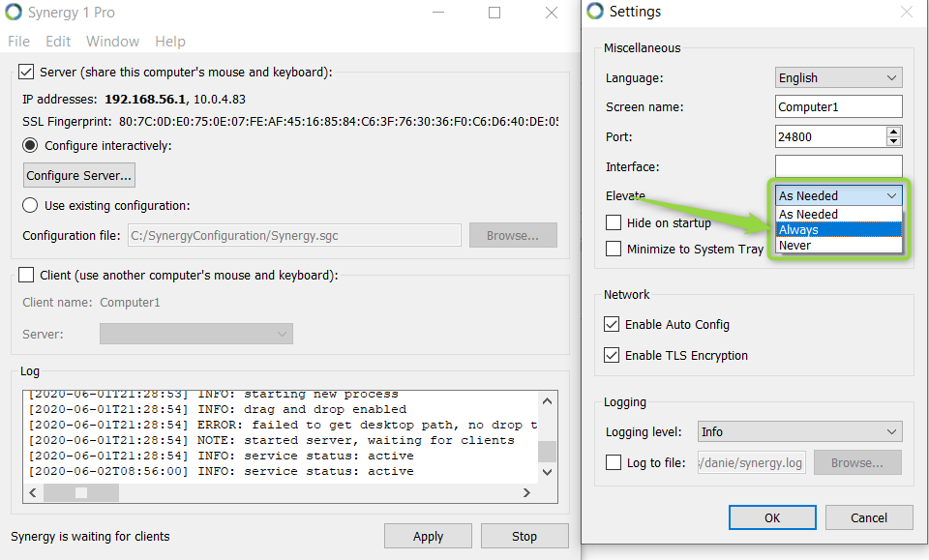Screen dimensions: 929x560
Task: Minimize the Synergy 1 Pro window
Action: [437, 13]
